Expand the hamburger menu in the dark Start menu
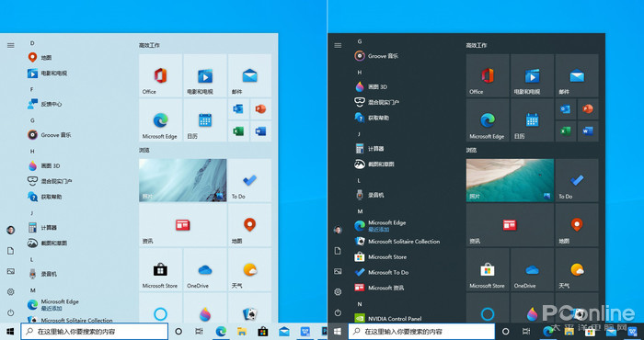Screen dimensions: 644x340 338,46
